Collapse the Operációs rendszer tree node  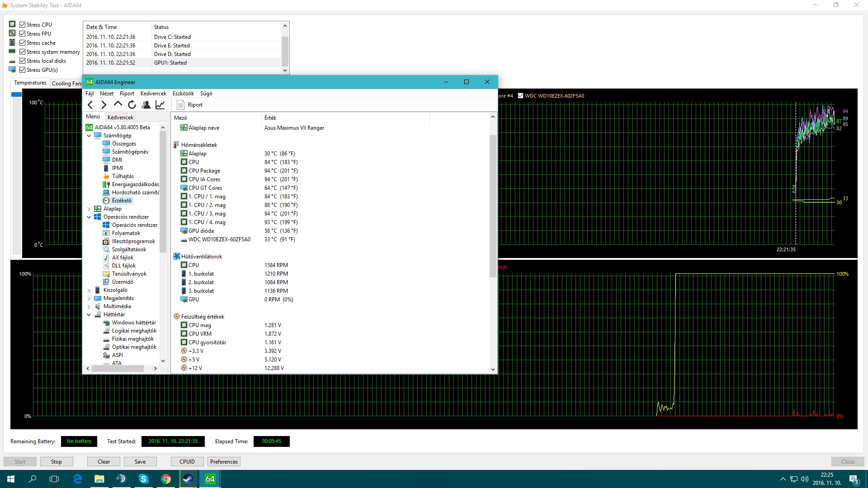click(x=89, y=217)
